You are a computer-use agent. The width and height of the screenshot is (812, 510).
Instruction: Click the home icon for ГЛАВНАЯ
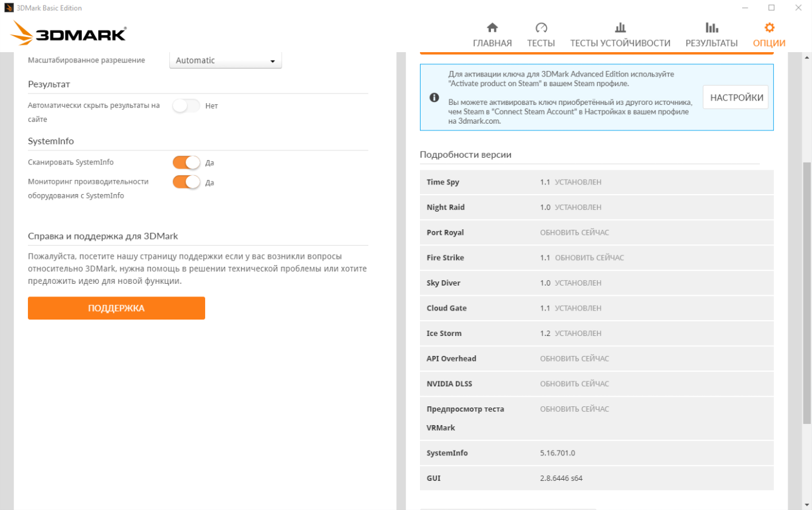(492, 28)
